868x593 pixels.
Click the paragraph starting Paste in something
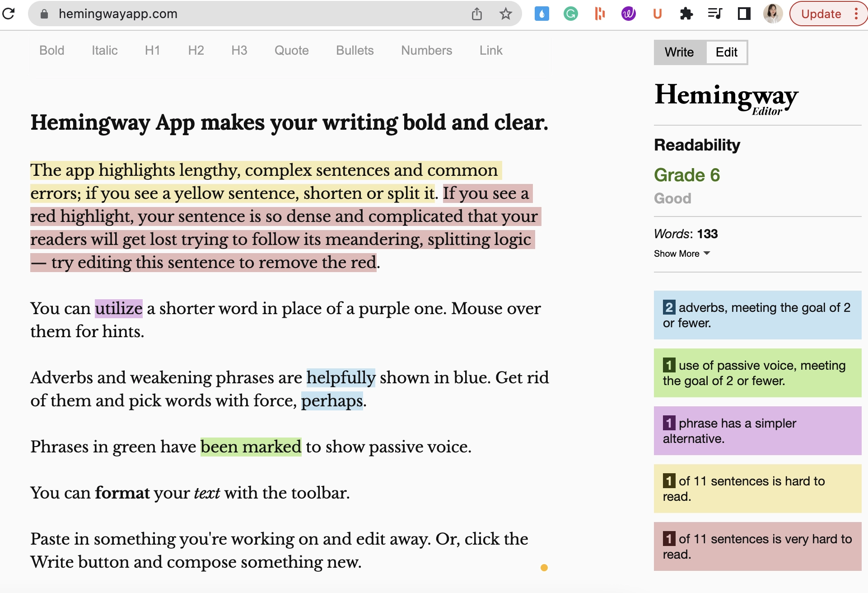[x=279, y=551]
